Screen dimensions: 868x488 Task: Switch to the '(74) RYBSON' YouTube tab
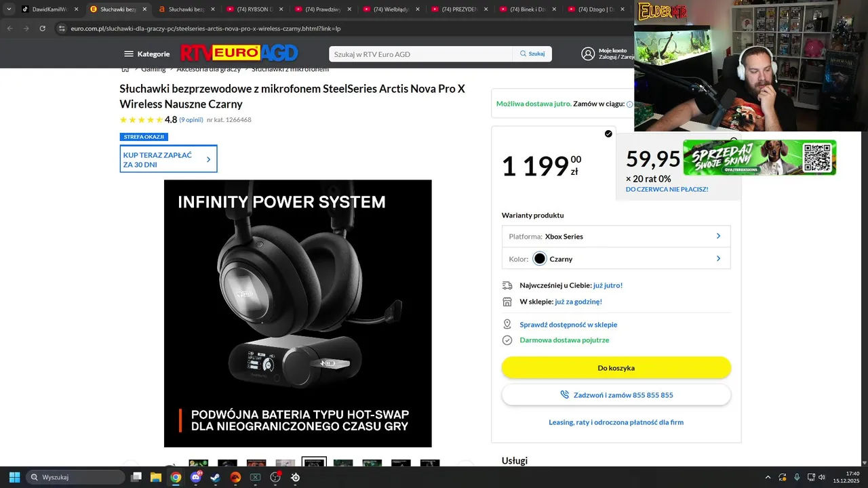255,9
